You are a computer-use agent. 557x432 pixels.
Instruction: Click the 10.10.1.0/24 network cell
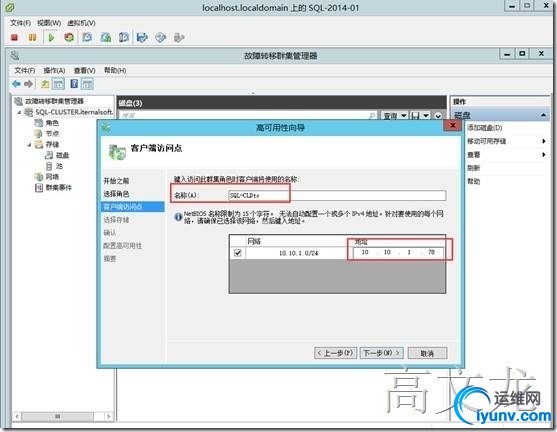point(298,253)
